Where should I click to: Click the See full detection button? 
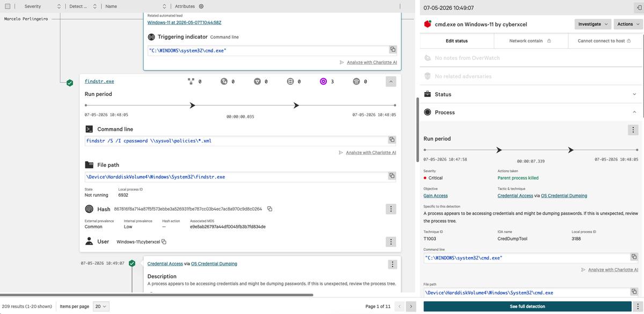tap(528, 306)
